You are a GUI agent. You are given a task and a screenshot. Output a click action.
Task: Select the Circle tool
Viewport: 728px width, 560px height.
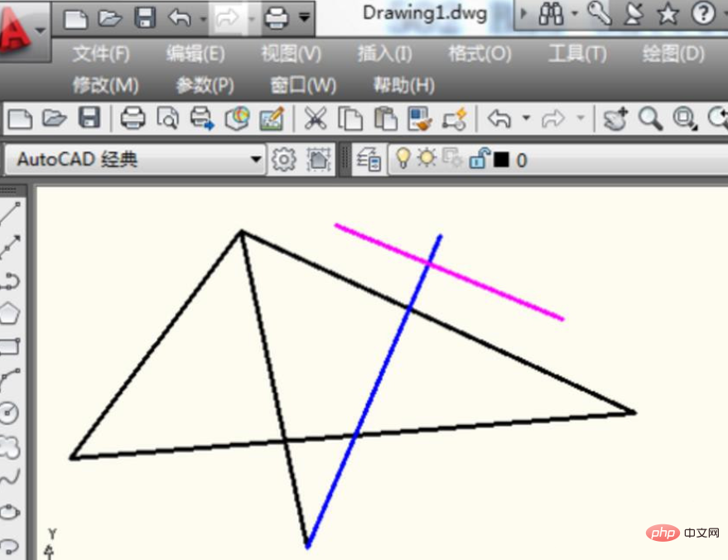coord(9,413)
